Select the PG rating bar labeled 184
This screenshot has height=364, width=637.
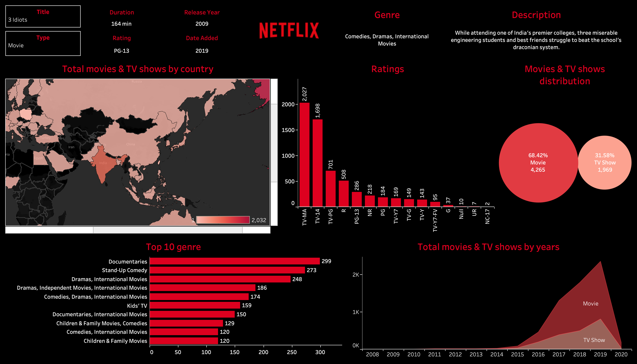[x=383, y=202]
